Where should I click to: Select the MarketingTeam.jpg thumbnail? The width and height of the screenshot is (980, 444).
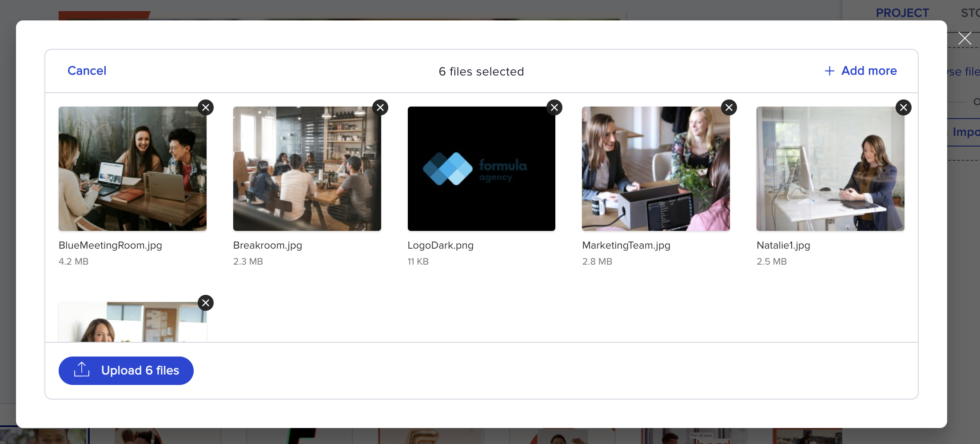click(x=656, y=169)
